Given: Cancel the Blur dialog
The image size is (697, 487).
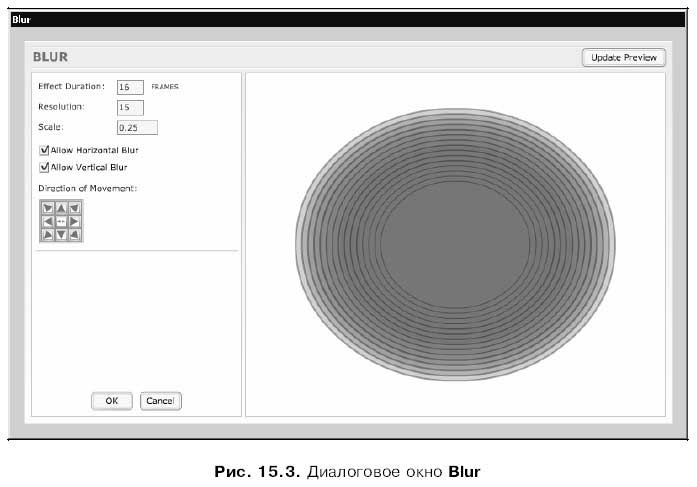Looking at the screenshot, I should pyautogui.click(x=160, y=401).
